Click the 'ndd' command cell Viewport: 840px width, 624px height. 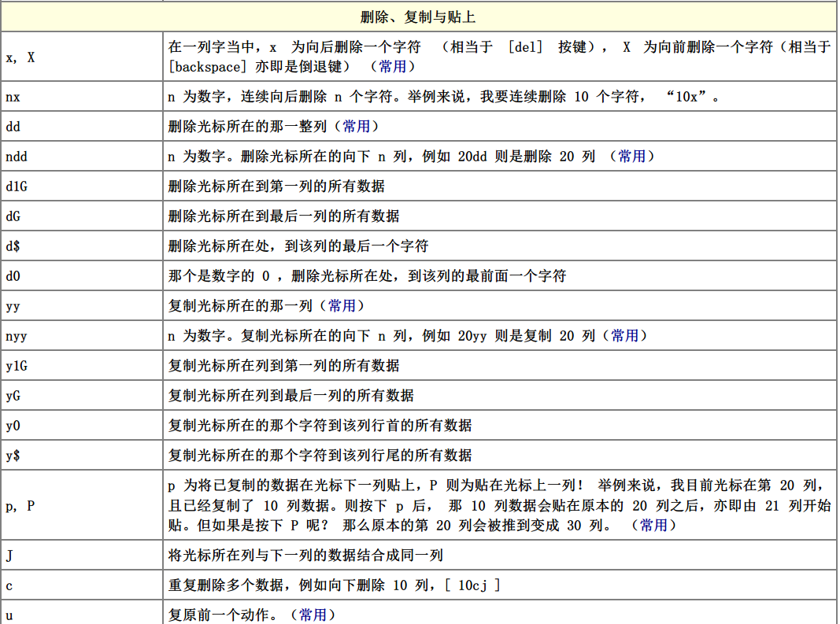[82, 157]
